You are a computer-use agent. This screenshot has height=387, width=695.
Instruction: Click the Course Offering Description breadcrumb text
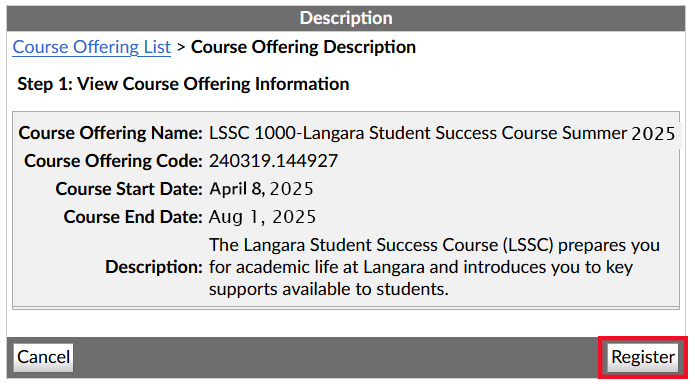(303, 47)
